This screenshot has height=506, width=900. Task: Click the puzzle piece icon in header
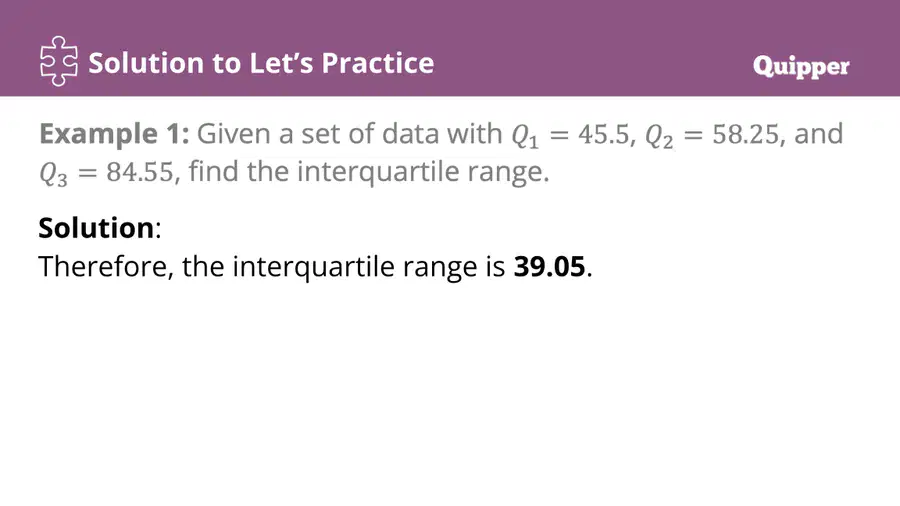click(59, 61)
